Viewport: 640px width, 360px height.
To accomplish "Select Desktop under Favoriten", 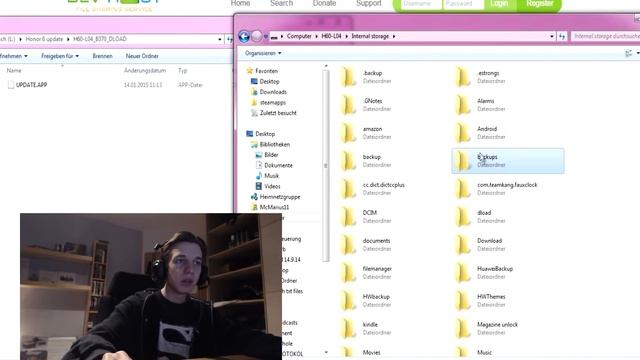I will click(x=269, y=82).
